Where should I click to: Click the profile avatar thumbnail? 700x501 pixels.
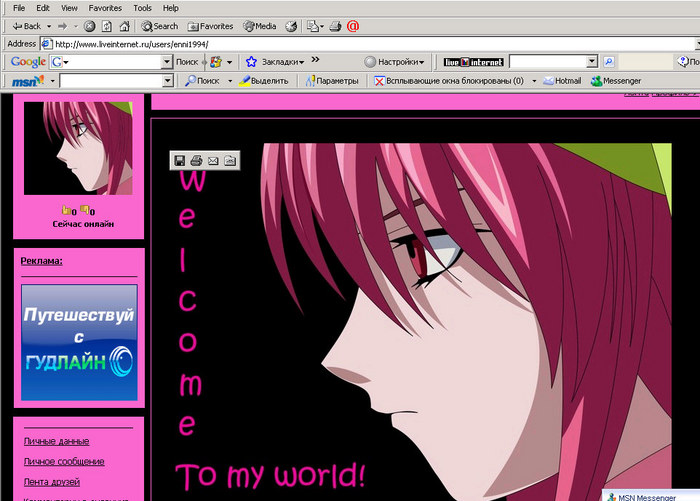[78, 148]
